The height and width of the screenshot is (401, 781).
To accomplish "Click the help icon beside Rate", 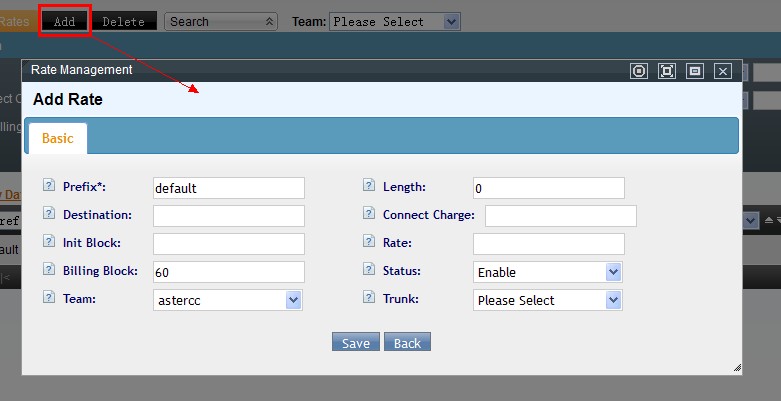I will tap(368, 242).
